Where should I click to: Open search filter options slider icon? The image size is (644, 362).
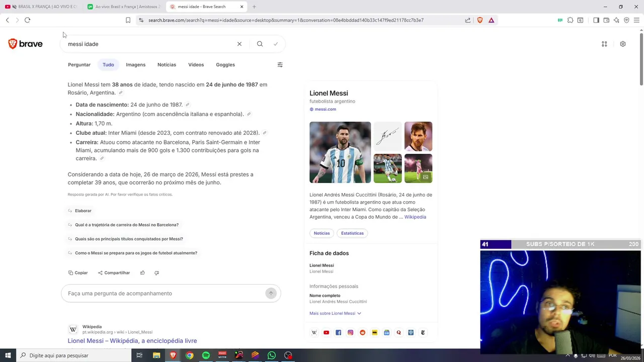tap(280, 64)
